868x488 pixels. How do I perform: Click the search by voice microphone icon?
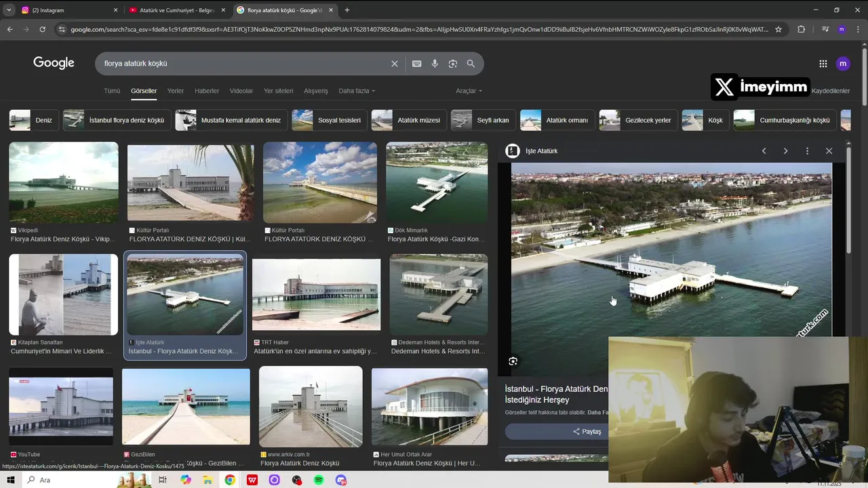point(435,64)
